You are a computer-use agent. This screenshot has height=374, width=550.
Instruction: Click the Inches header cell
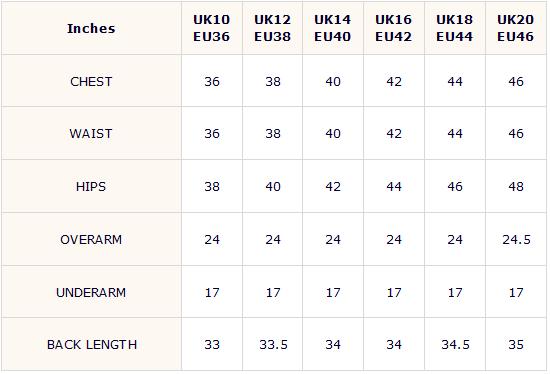[x=91, y=28]
